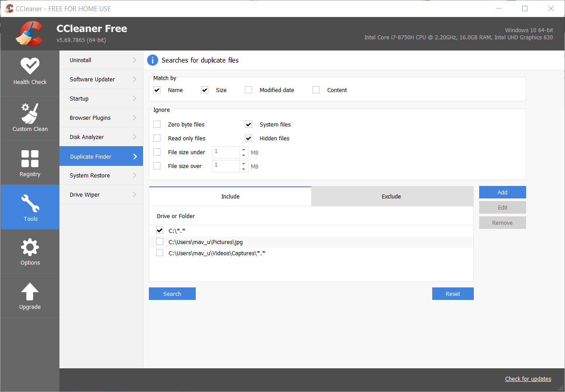Viewport: 565px width, 392px height.
Task: Click chevron next to Duplicate Finder
Action: 135,156
